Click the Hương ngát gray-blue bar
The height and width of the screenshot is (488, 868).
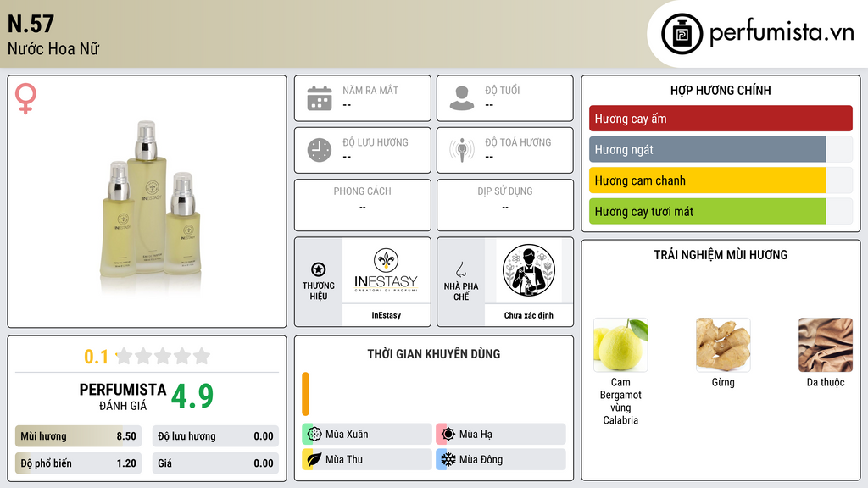tap(708, 149)
